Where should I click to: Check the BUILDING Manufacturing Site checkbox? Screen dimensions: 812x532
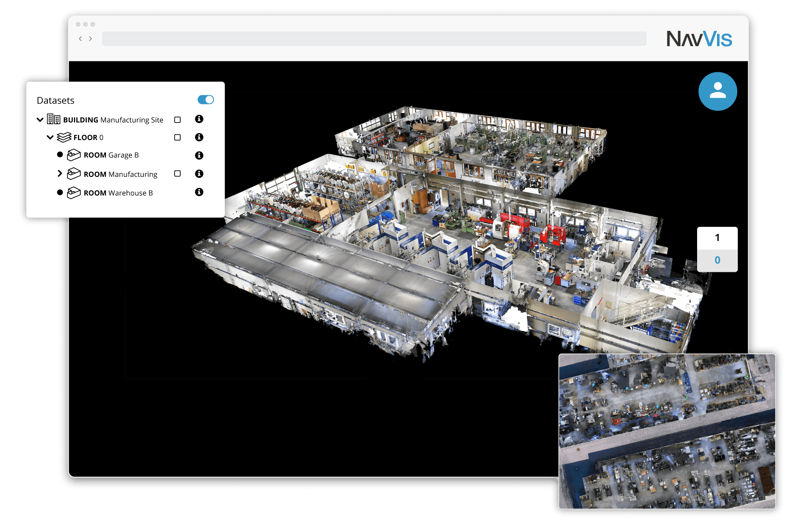(177, 120)
